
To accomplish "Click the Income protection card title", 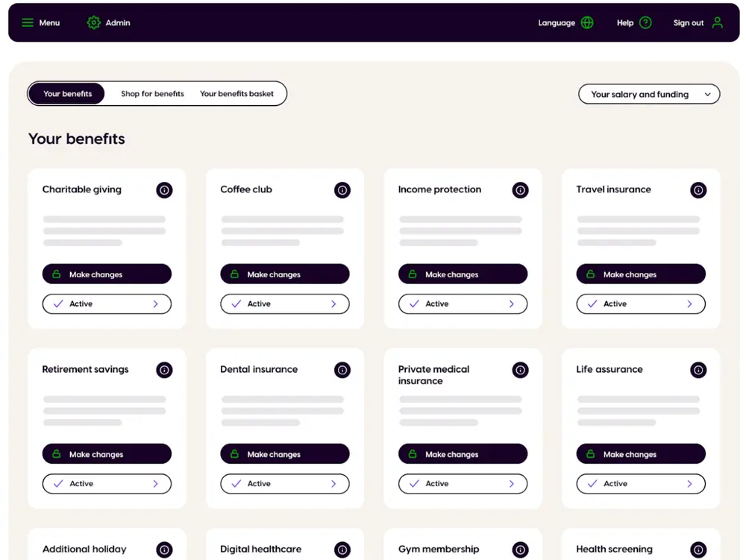I will click(439, 189).
